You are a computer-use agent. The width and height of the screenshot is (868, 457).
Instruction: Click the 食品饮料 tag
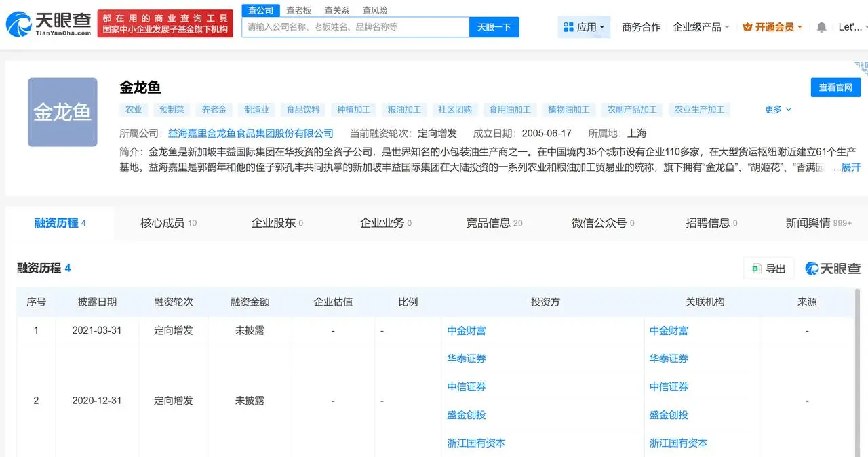tap(303, 109)
